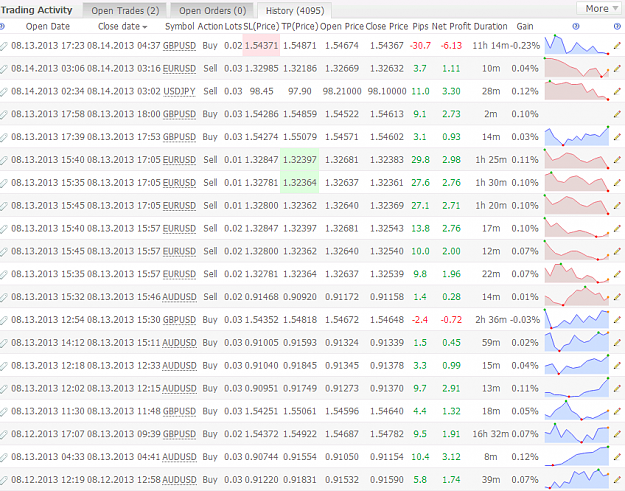
Task: Click the paperclip icon on the AUDUSD 04:33 row
Action: pyautogui.click(x=4, y=458)
